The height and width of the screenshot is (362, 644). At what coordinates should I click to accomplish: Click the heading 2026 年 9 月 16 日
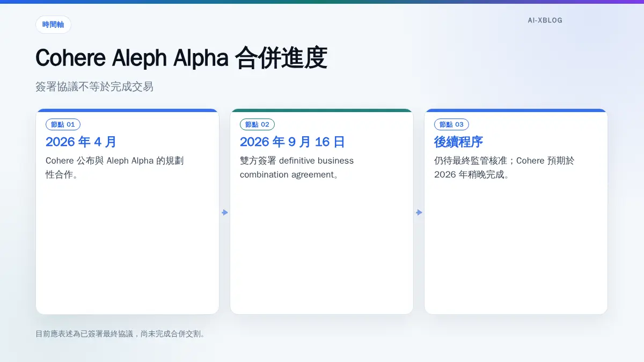click(292, 142)
